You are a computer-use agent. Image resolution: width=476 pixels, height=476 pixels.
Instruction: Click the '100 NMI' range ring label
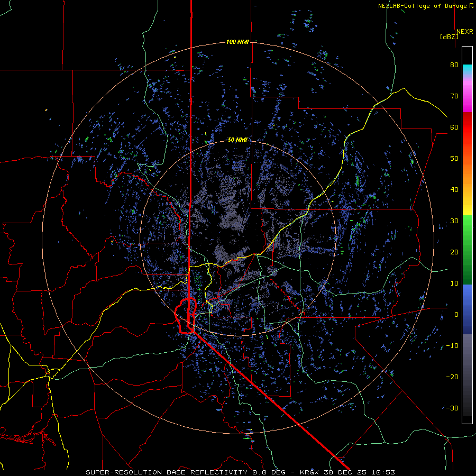237,42
